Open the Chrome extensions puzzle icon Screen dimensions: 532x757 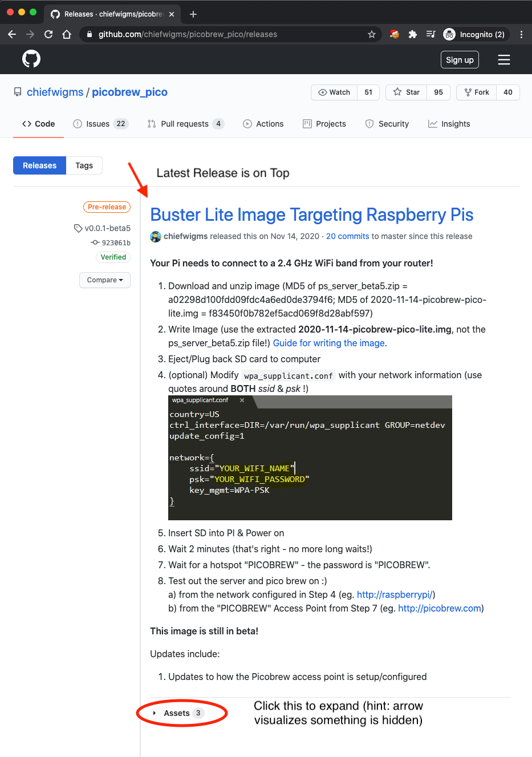[x=413, y=34]
